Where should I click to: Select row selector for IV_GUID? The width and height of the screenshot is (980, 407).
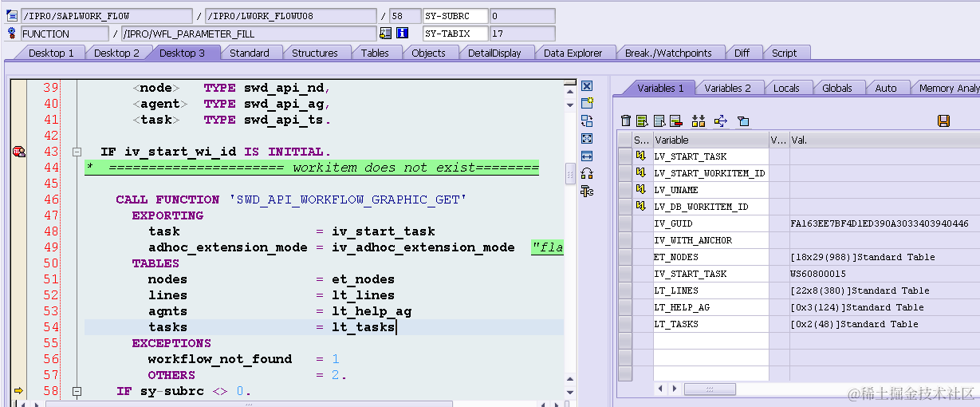(x=625, y=223)
